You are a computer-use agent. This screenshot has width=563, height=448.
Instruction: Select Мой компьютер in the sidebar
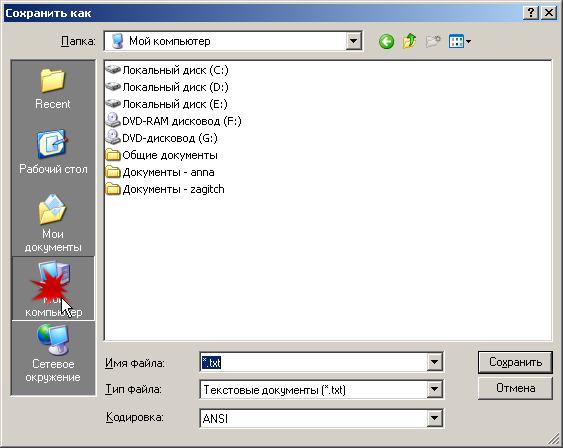(x=53, y=288)
